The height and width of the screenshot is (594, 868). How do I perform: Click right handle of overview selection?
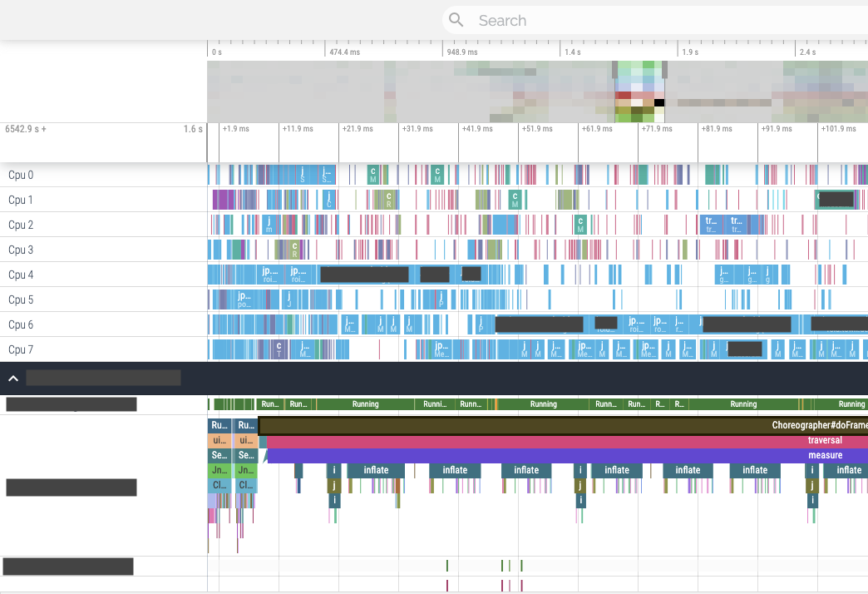pyautogui.click(x=664, y=70)
